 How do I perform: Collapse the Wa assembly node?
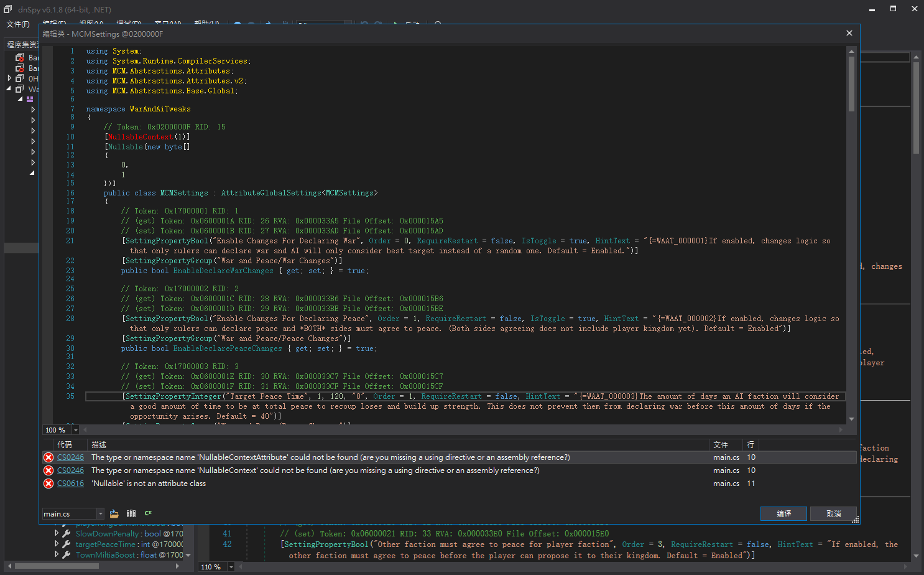[9, 89]
